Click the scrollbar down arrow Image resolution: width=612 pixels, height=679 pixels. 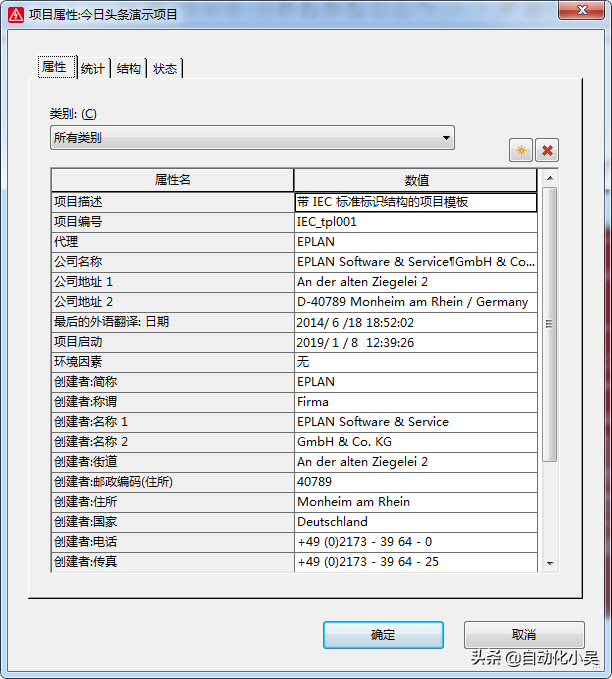click(x=549, y=564)
